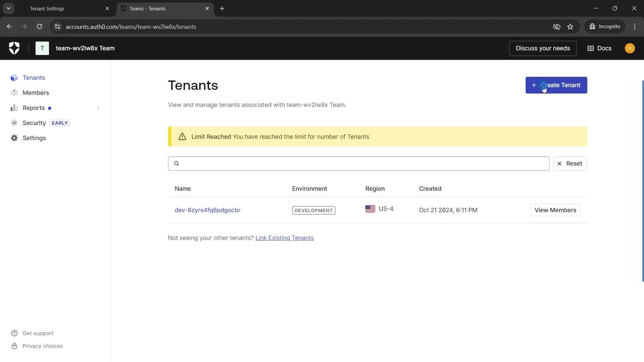Click the Limit Reached warning triangle icon

click(x=182, y=136)
